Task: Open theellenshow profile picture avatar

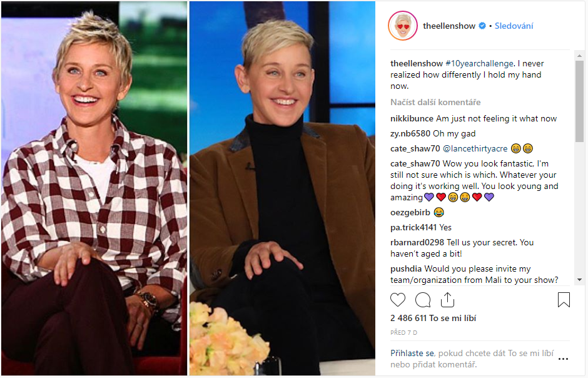Action: pos(403,26)
